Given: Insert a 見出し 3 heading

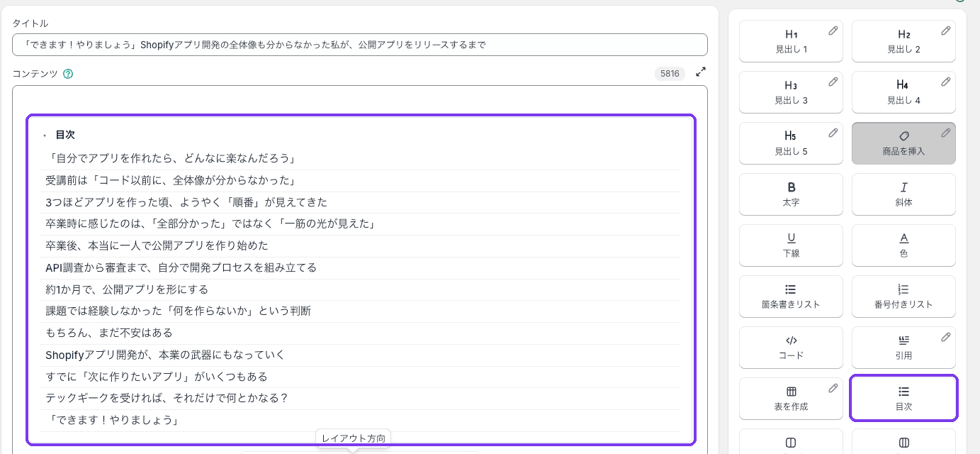Looking at the screenshot, I should (x=791, y=92).
